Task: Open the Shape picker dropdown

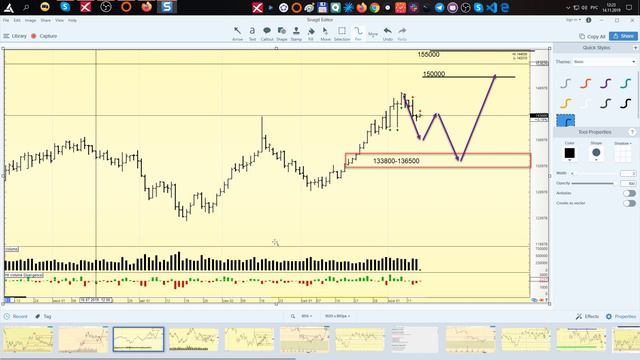Action: (596, 153)
